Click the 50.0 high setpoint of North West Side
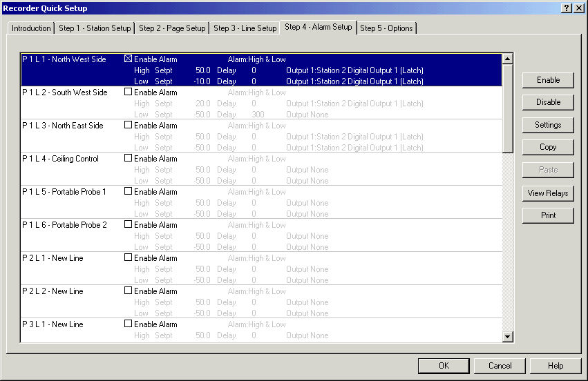 (x=203, y=70)
